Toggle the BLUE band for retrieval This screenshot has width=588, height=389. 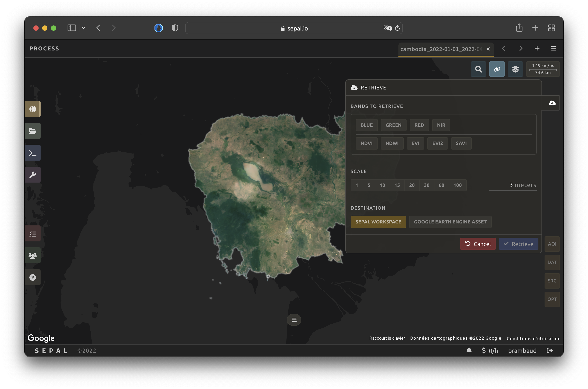coord(366,125)
